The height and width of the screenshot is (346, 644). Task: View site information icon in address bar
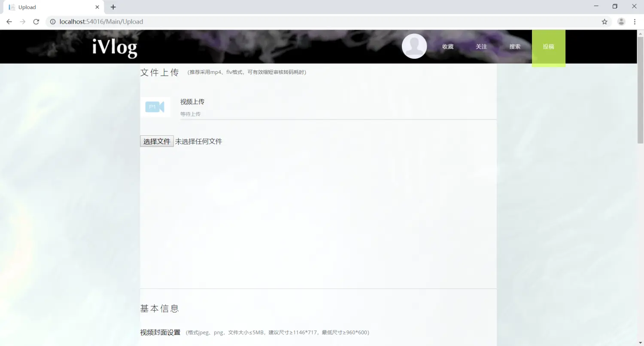coord(53,21)
